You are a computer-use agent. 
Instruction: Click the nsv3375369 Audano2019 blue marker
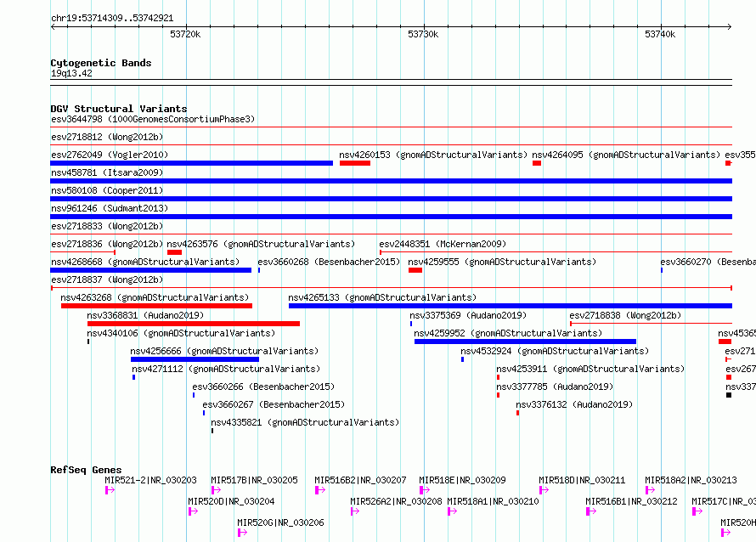pos(411,324)
